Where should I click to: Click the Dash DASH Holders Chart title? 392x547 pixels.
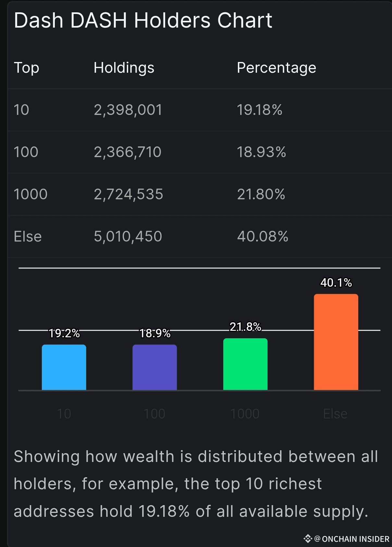tap(143, 20)
